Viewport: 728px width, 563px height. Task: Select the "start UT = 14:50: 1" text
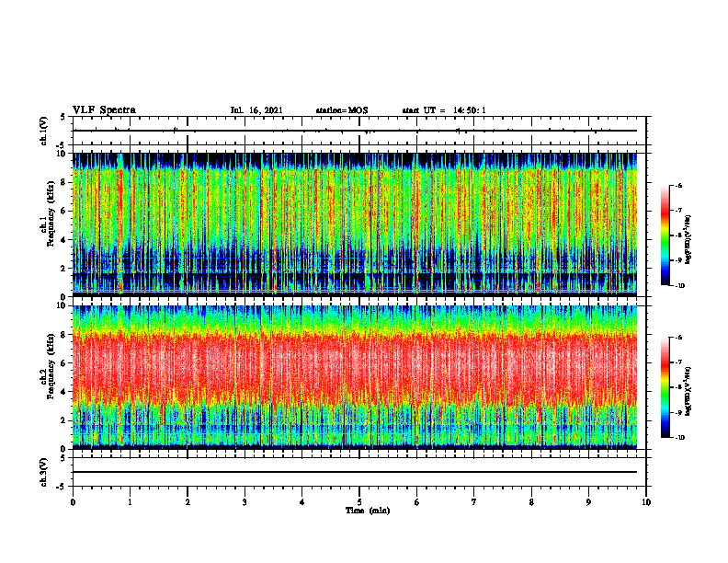coord(444,110)
